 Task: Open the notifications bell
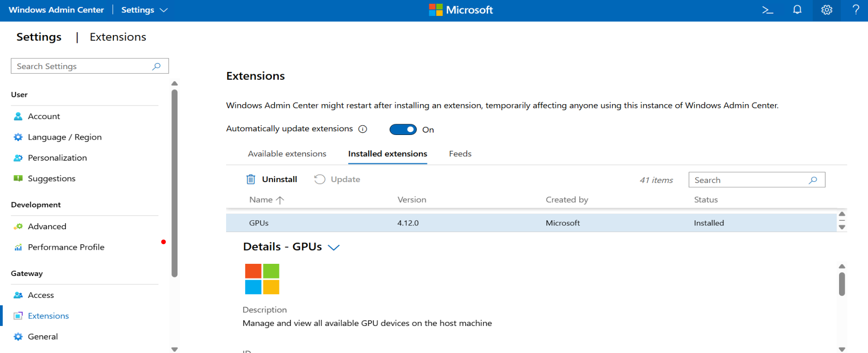(797, 10)
